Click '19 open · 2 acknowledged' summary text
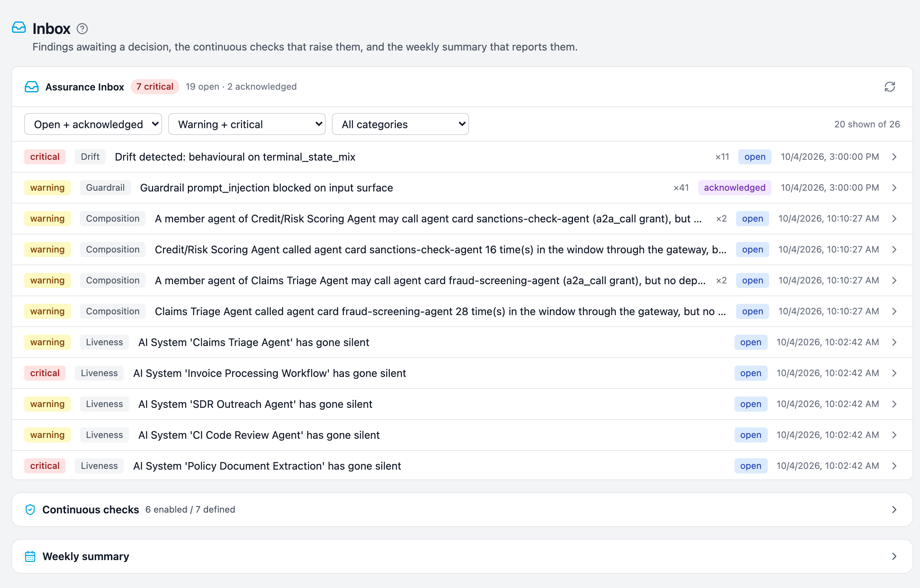 click(241, 87)
